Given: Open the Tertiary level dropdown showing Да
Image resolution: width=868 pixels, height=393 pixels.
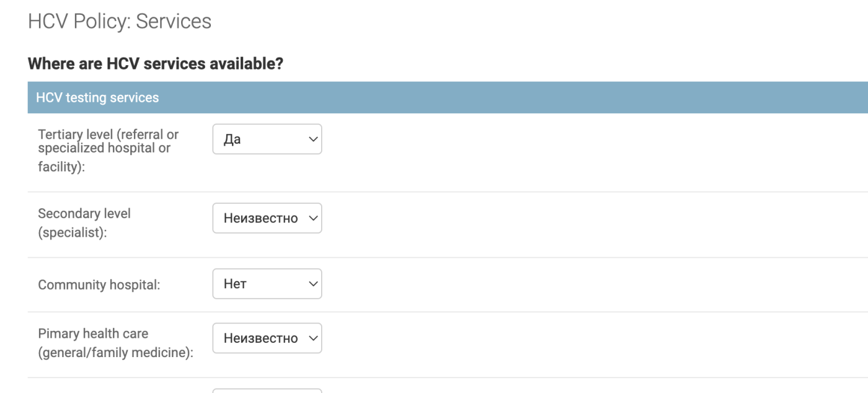Looking at the screenshot, I should (267, 139).
